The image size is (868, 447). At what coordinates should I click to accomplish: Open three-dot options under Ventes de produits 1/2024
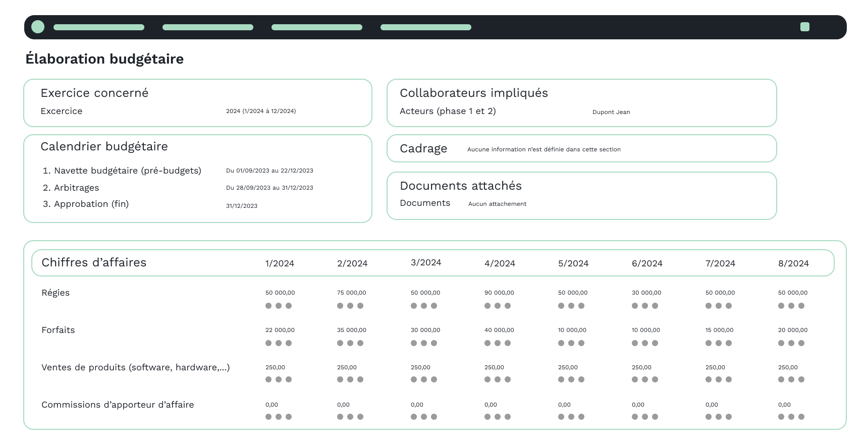point(279,379)
